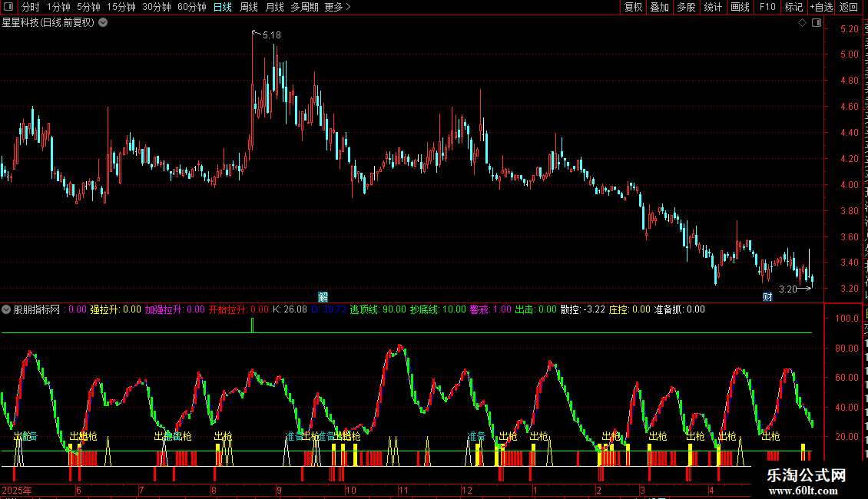The width and height of the screenshot is (868, 499).
Task: Open F10 company info
Action: (x=767, y=7)
